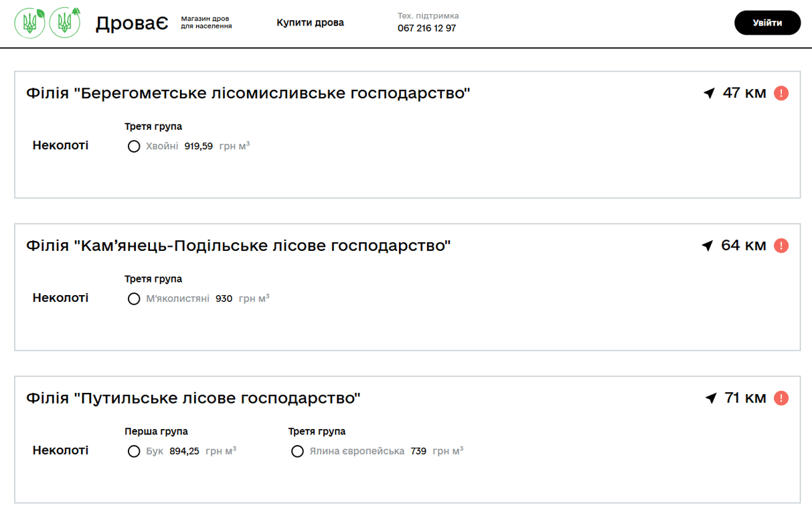The width and height of the screenshot is (812, 514).
Task: Select the М'яколистяні radio button
Action: [x=134, y=298]
